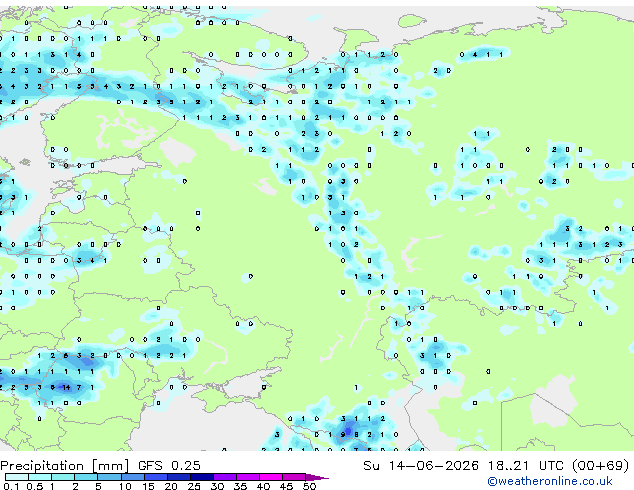Select the violet legend swatch between 30 and 35
Image resolution: width=634 pixels, height=490 pixels.
[x=225, y=477]
